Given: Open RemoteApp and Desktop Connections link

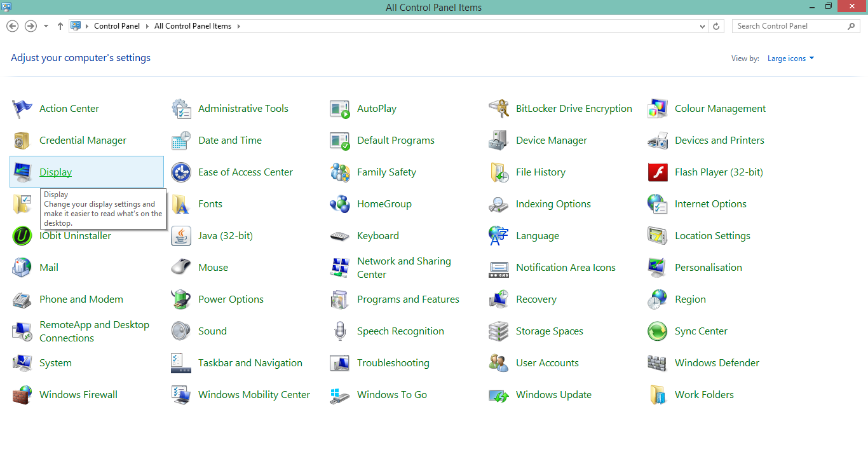Looking at the screenshot, I should click(x=94, y=331).
